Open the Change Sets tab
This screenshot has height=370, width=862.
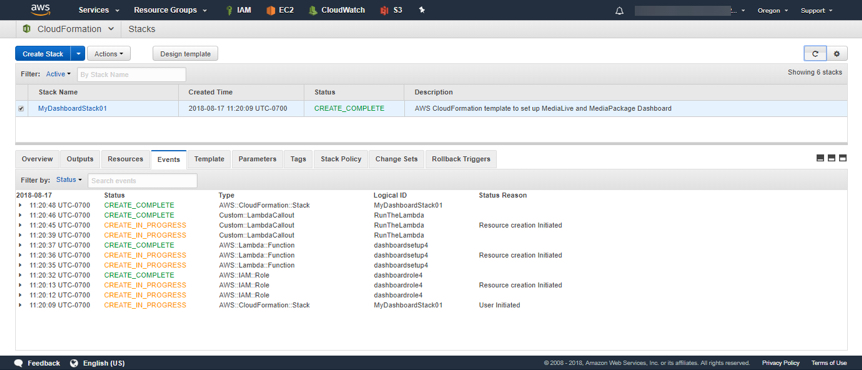pos(396,159)
